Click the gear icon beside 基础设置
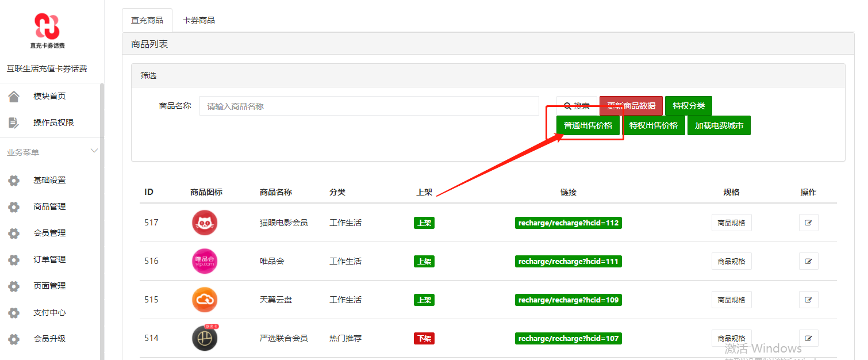 14,181
